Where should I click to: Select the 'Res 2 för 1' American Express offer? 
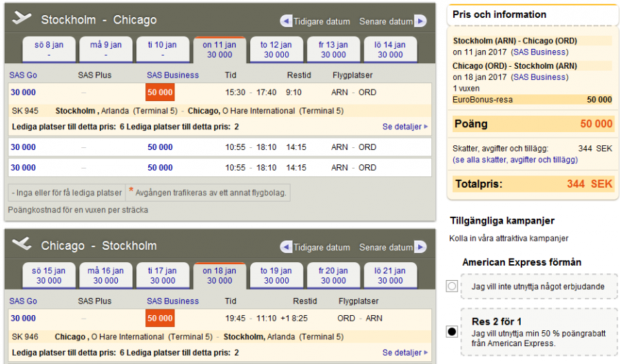(x=452, y=332)
